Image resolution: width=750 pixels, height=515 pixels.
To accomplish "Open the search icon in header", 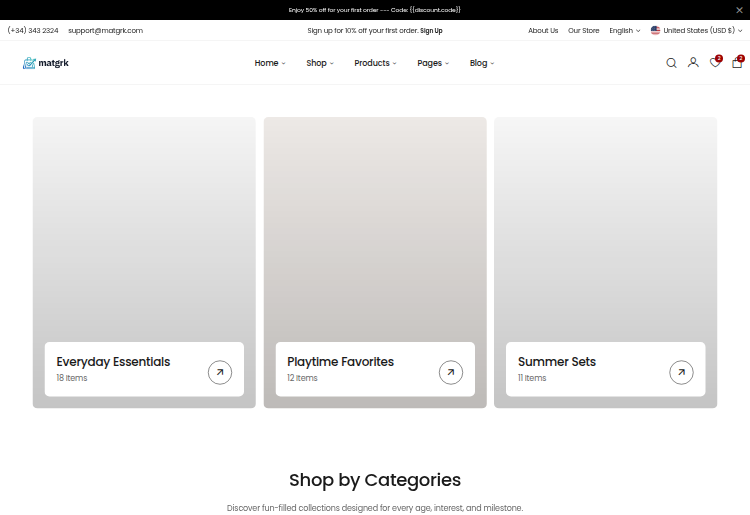I will 671,63.
